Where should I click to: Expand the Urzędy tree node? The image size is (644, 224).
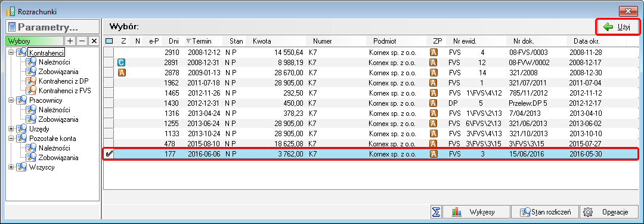coord(11,129)
